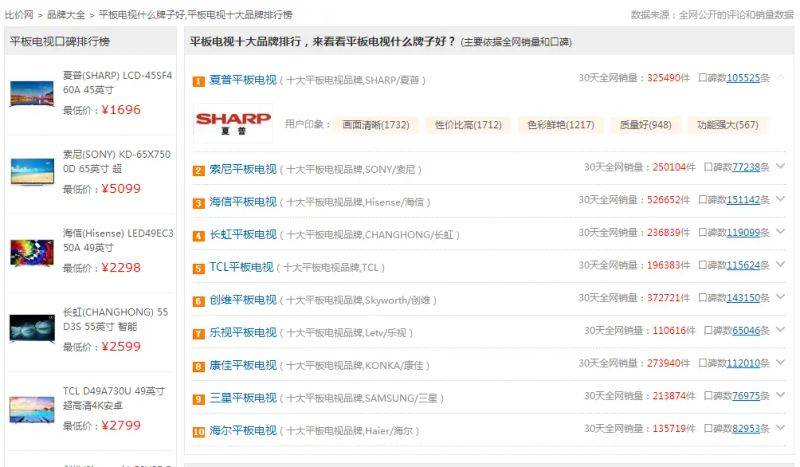800x467 pixels.
Task: Open TCL review count 115624 link
Action: pos(743,265)
